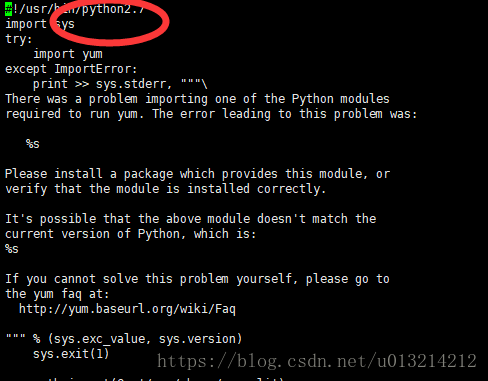Click the sys.exit(1) line
The image size is (488, 381).
tap(71, 354)
